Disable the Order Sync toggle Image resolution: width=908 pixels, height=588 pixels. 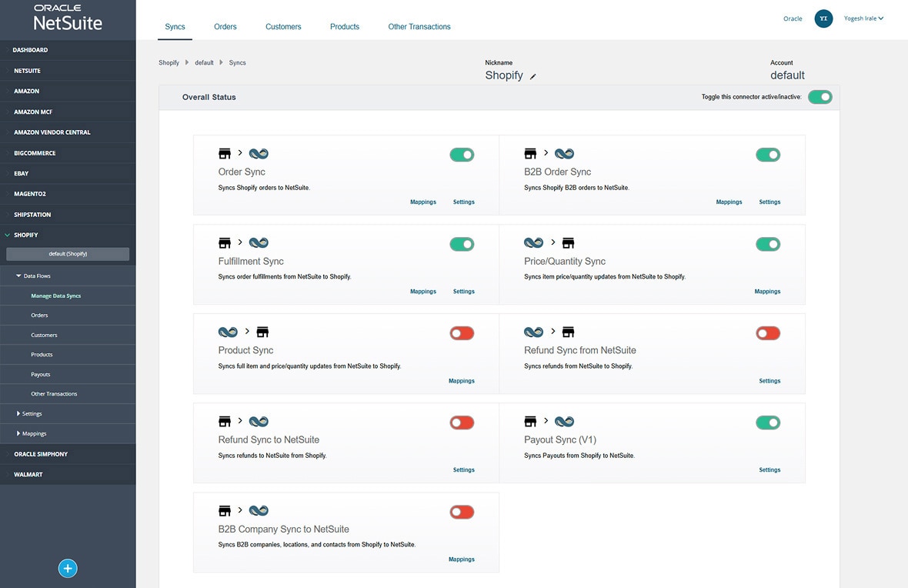[x=462, y=155]
